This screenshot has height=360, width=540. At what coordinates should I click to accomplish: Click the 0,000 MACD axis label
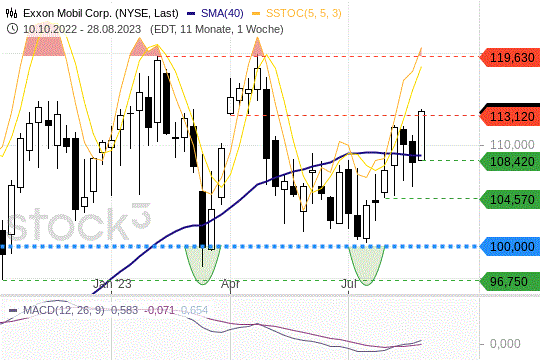(505, 343)
